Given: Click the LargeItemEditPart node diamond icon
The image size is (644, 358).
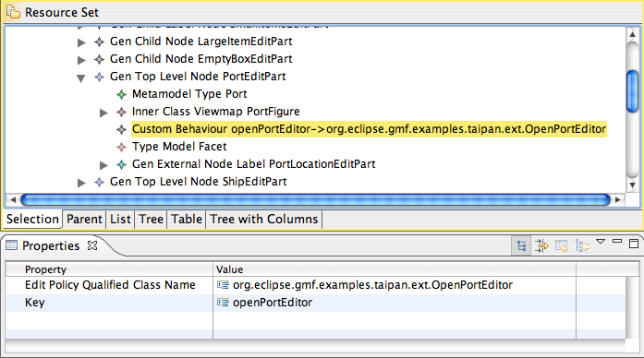Looking at the screenshot, I should [x=99, y=42].
